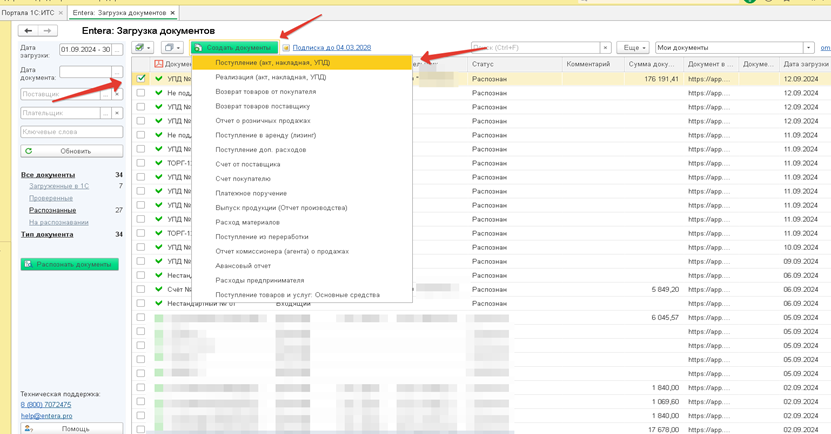The height and width of the screenshot is (434, 831).
Task: Click the Обновить button
Action: pos(72,151)
